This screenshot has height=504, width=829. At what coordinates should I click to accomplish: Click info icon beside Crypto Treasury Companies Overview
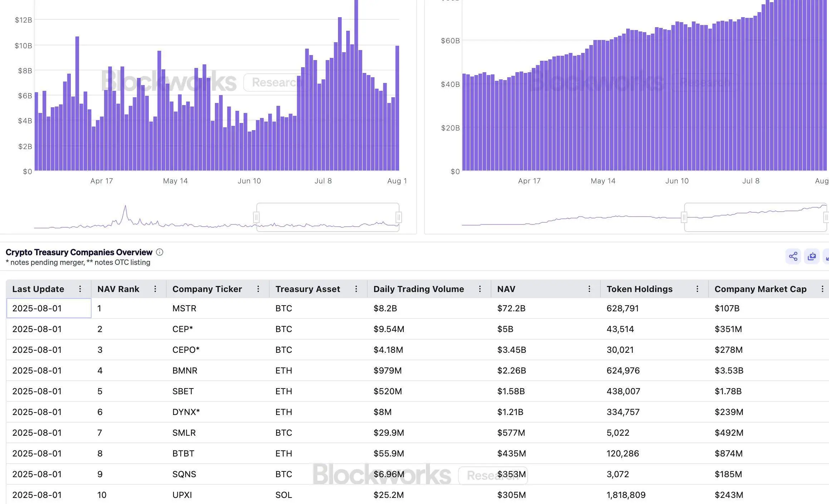160,252
